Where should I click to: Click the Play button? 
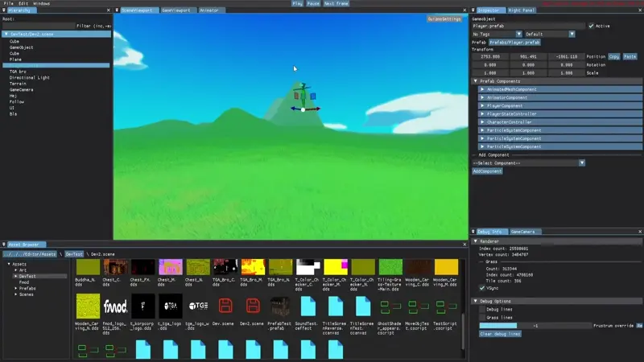tap(297, 3)
